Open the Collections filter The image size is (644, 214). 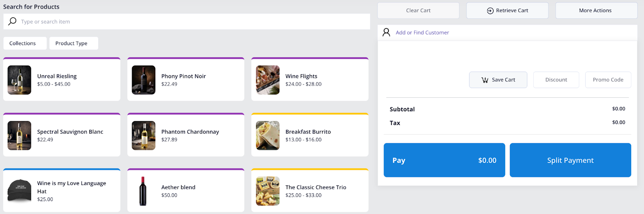tap(23, 43)
